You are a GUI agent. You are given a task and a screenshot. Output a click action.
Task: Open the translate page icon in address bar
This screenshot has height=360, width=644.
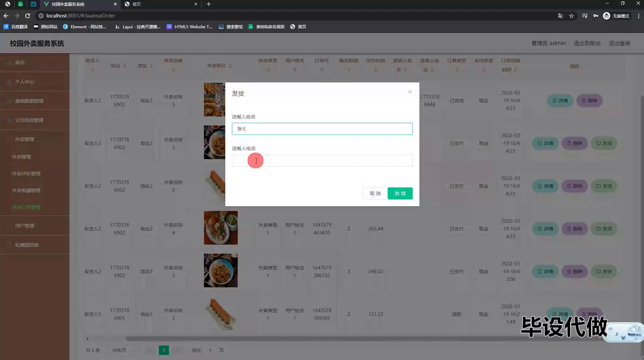[x=560, y=16]
